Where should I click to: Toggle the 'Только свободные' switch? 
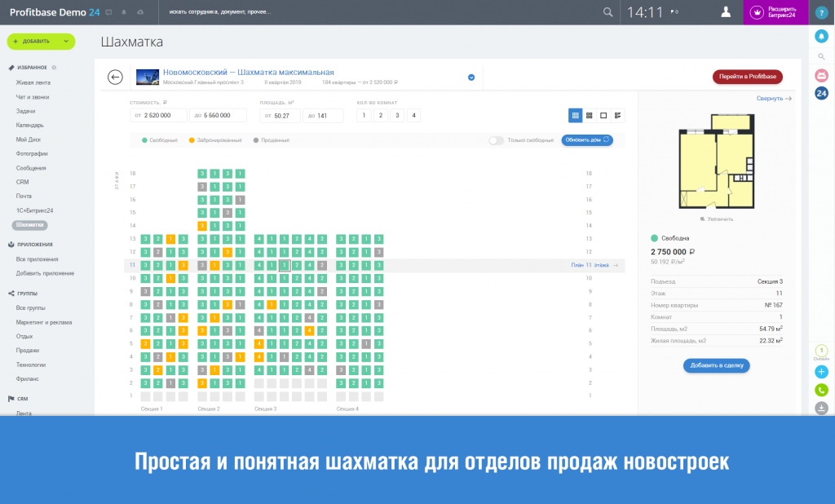click(496, 140)
